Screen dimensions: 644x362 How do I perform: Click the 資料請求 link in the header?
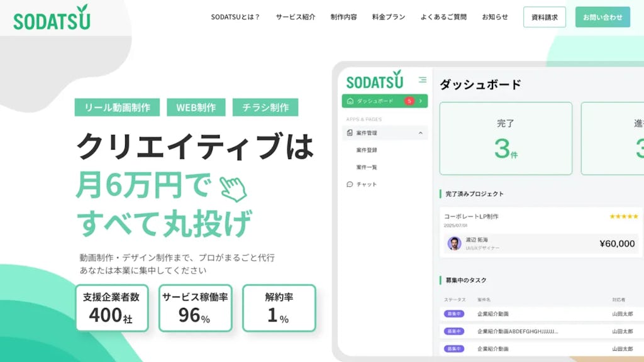[x=543, y=18]
